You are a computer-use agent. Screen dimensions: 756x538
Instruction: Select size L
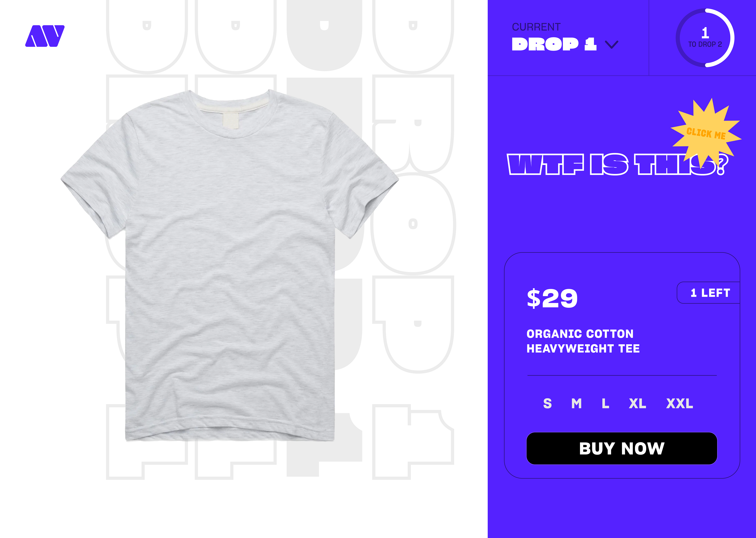(x=605, y=403)
